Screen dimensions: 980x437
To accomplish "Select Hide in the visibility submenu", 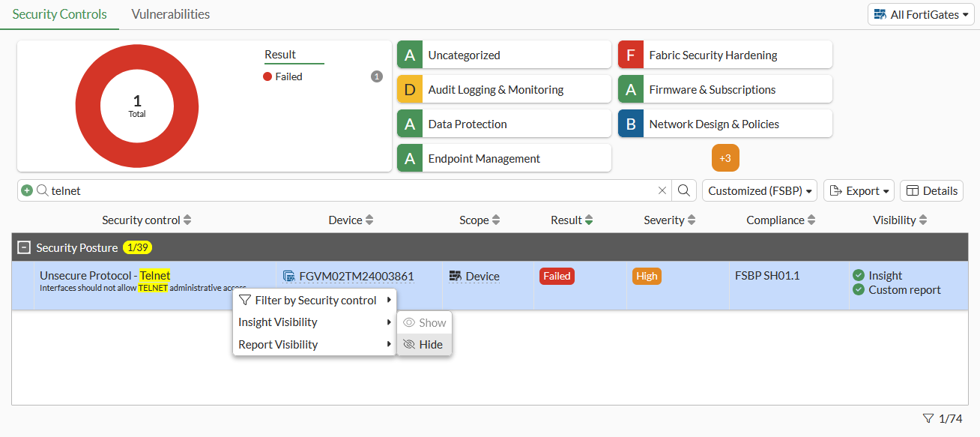I will tap(424, 345).
